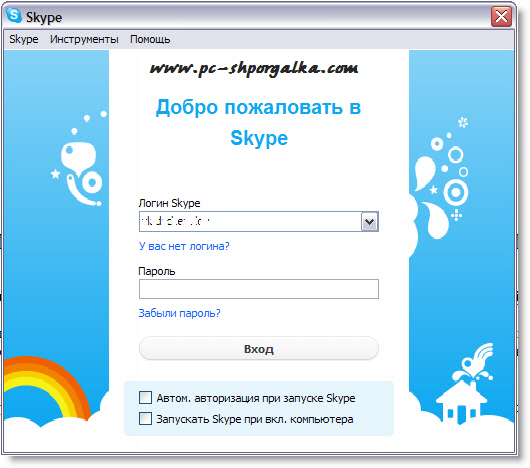Click the 'Добро пожаловать в Skype' heading
Viewport: 530px width, 468px height.
point(259,122)
